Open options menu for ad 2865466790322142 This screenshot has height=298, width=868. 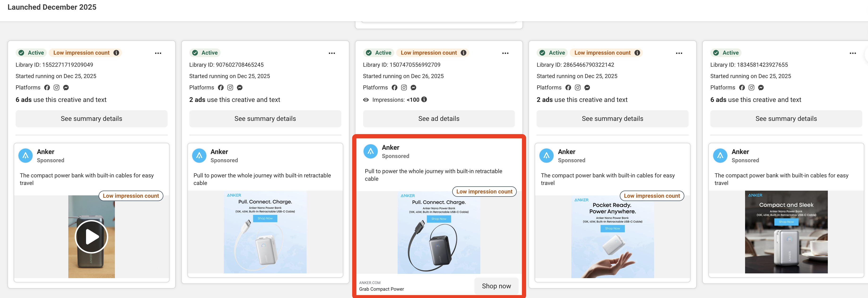(679, 53)
